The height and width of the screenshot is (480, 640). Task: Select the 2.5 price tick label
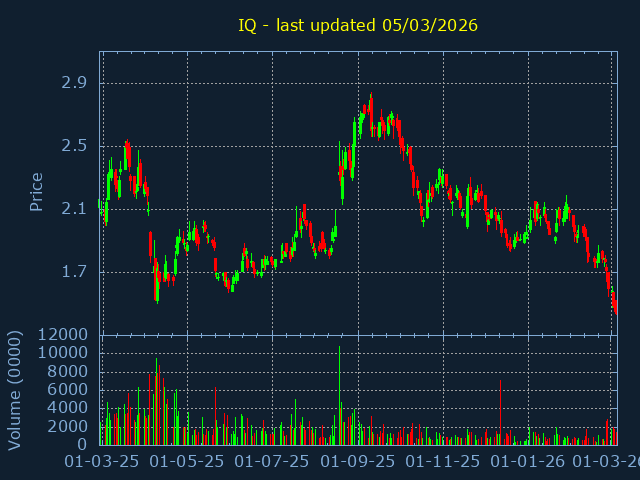click(74, 146)
